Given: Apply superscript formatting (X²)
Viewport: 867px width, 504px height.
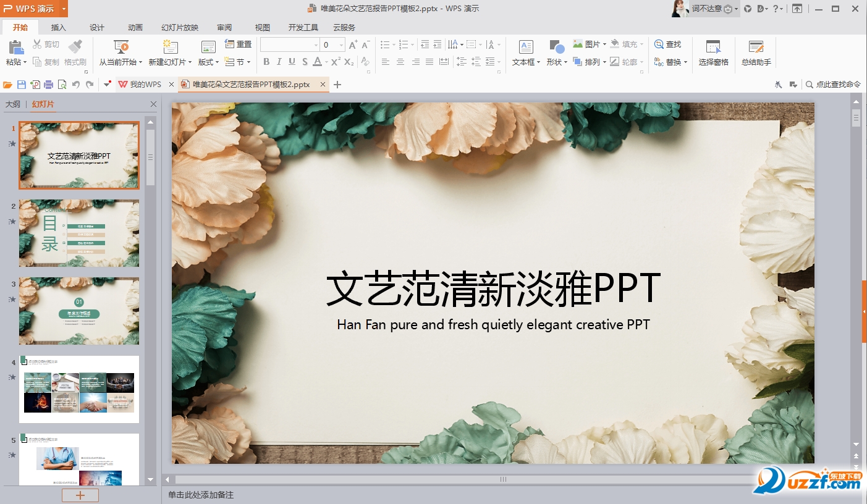Looking at the screenshot, I should click(x=336, y=62).
